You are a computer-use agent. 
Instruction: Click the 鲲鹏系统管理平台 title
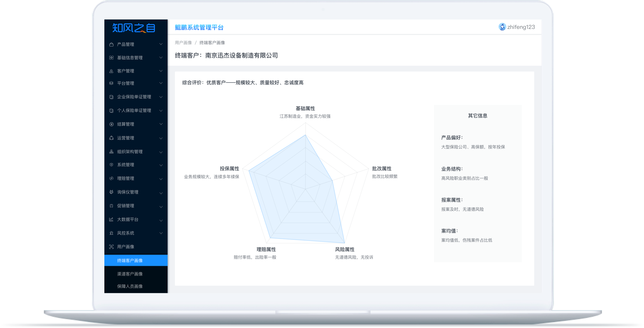pos(199,28)
